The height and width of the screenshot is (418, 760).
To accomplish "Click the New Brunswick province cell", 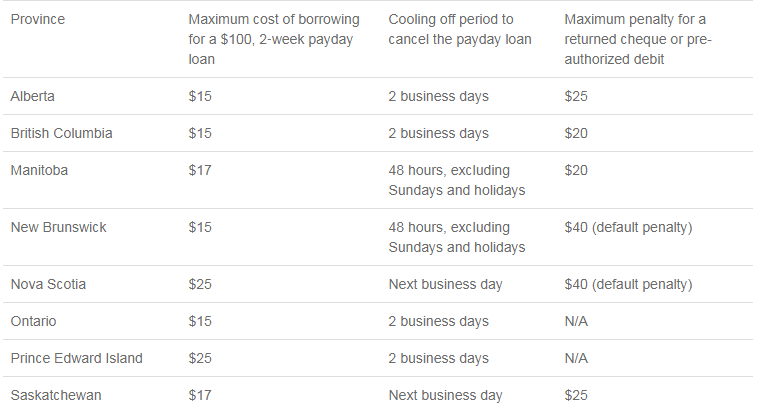I will point(59,227).
